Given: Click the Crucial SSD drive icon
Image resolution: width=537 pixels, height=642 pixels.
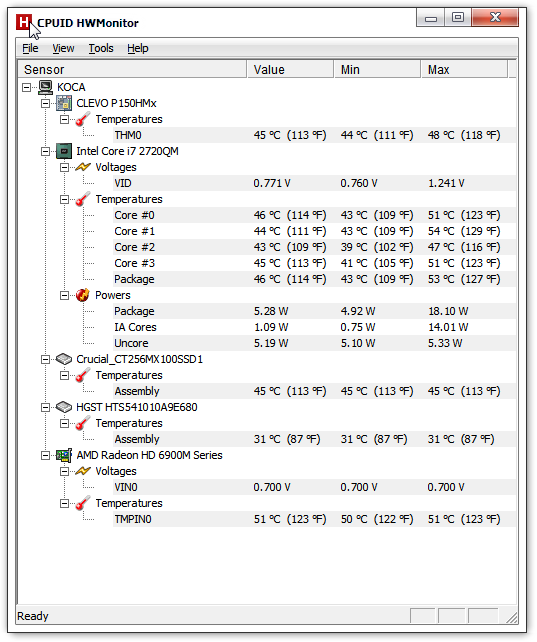Looking at the screenshot, I should [x=64, y=359].
